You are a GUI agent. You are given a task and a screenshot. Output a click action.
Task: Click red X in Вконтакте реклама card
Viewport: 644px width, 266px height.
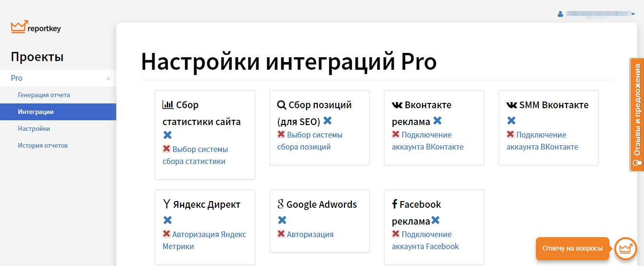click(396, 134)
